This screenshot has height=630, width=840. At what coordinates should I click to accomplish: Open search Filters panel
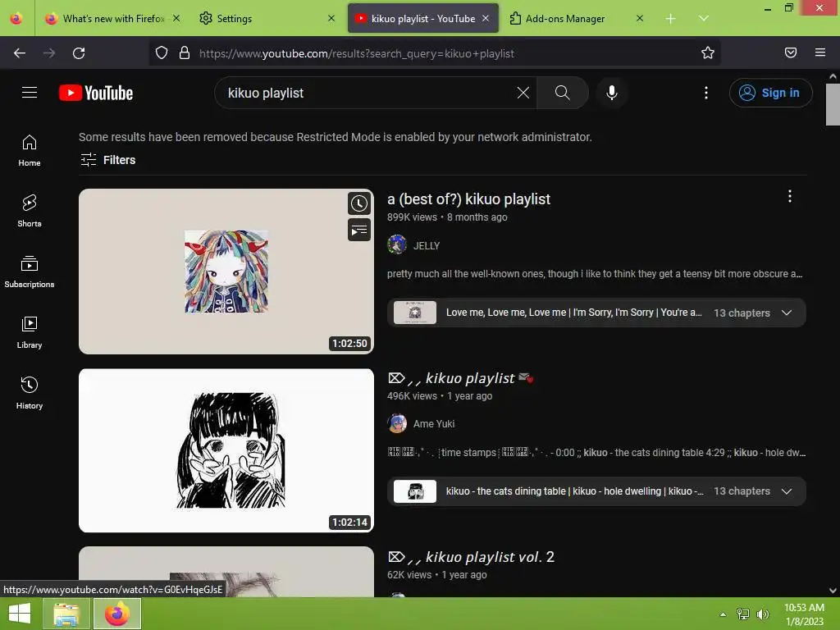107,160
